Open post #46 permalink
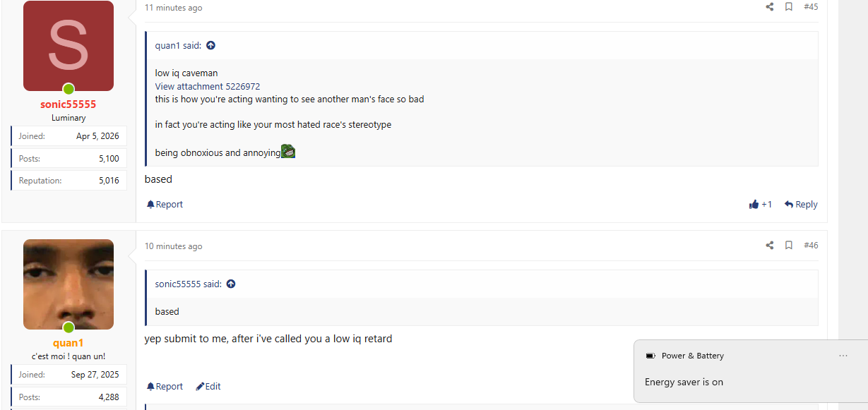The width and height of the screenshot is (868, 410). pos(811,246)
